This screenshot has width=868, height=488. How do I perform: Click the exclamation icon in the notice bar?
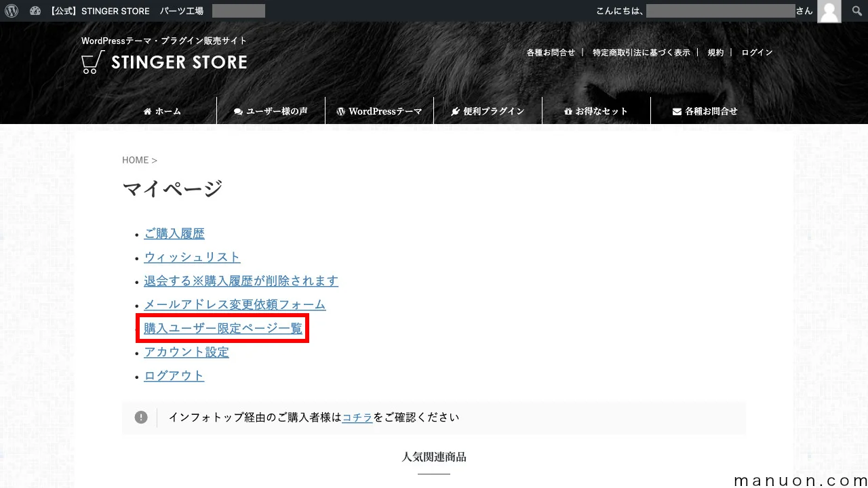141,417
